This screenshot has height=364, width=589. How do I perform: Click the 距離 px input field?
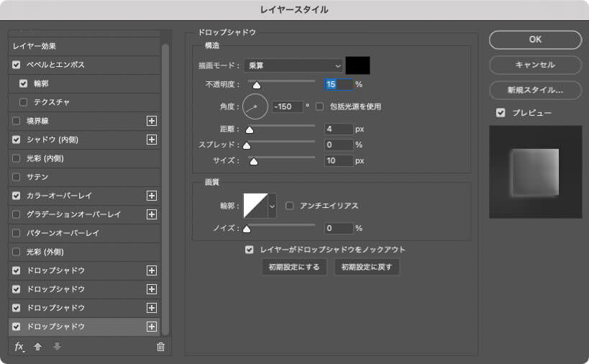tap(339, 129)
